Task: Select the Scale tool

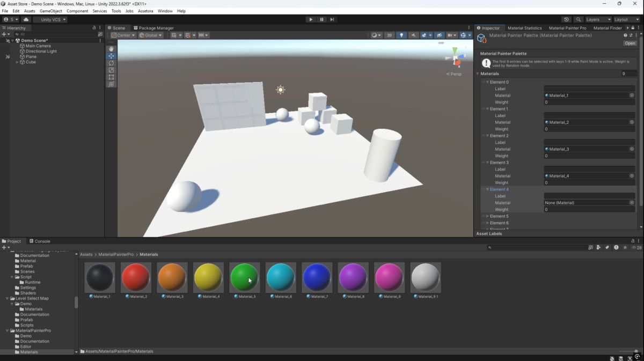Action: point(111,70)
